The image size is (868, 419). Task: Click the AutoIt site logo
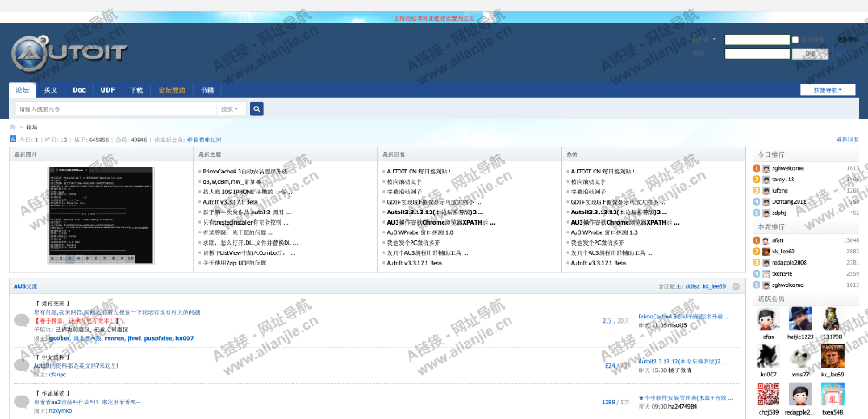[x=69, y=54]
